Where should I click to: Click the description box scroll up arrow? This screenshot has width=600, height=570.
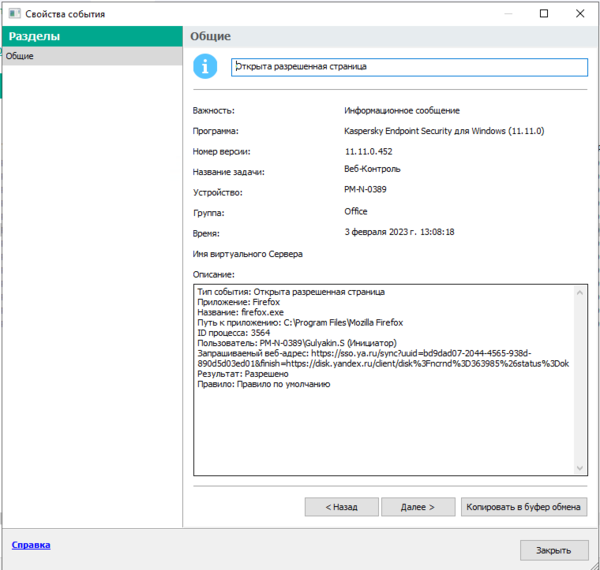point(581,292)
